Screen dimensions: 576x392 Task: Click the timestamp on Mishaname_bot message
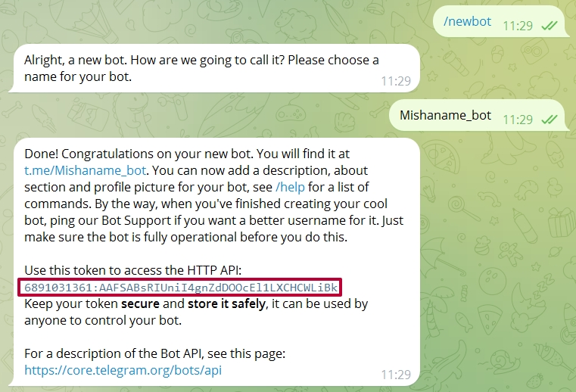pyautogui.click(x=518, y=120)
